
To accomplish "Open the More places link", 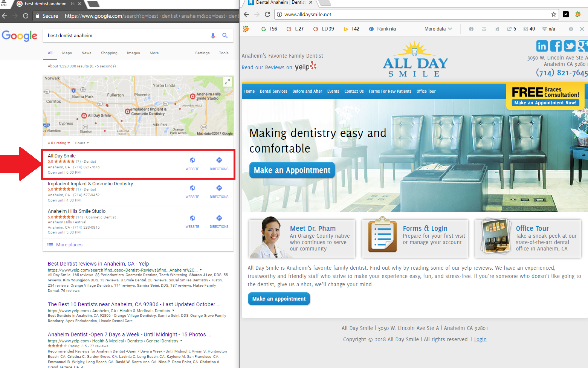I will click(x=69, y=245).
